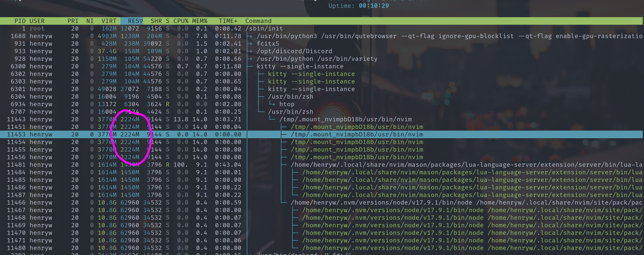Click the 13.8 CPU% value of nvim
This screenshot has height=255, width=644.
181,119
